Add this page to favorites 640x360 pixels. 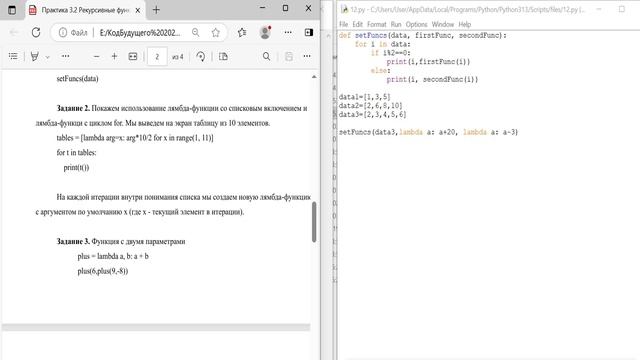(x=216, y=33)
